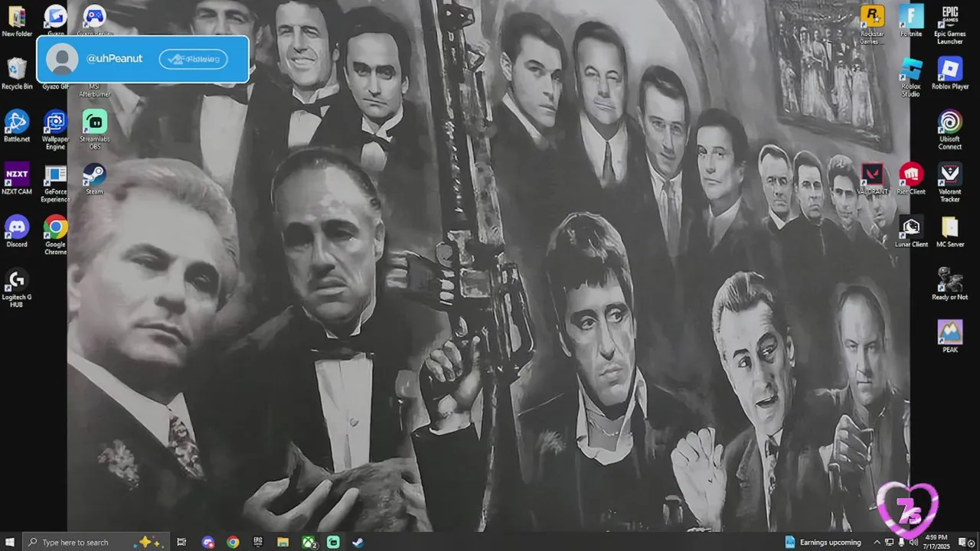
Task: Launch Lunar Client shortcut
Action: (911, 232)
